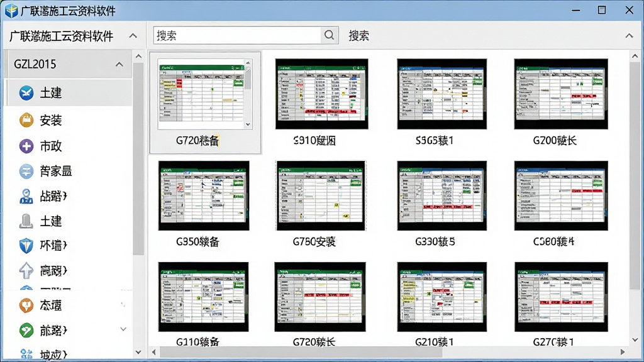Open the C580 template thumbnail
Viewport: 644px width, 362px height.
click(x=561, y=195)
